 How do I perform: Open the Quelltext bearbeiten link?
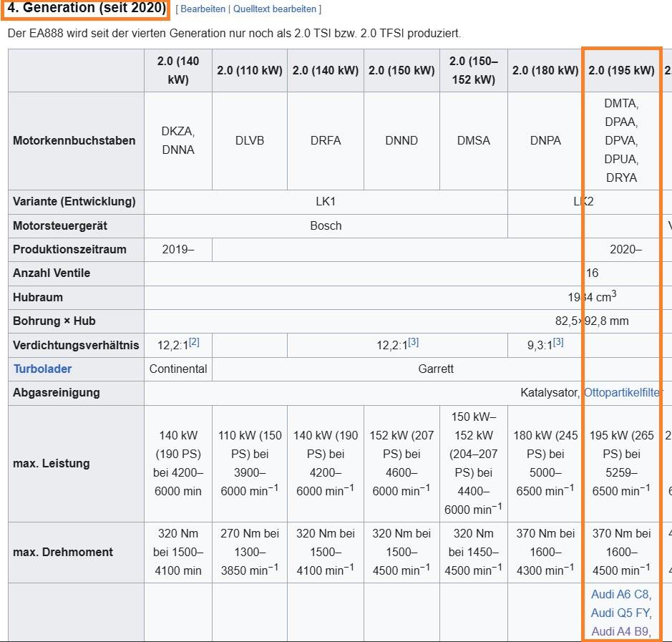pyautogui.click(x=275, y=9)
